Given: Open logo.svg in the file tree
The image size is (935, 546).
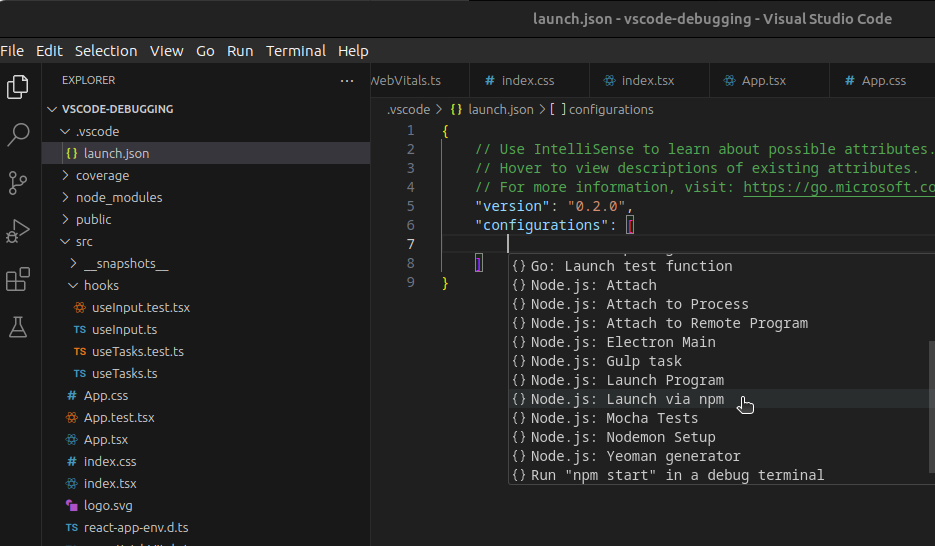Looking at the screenshot, I should point(108,505).
